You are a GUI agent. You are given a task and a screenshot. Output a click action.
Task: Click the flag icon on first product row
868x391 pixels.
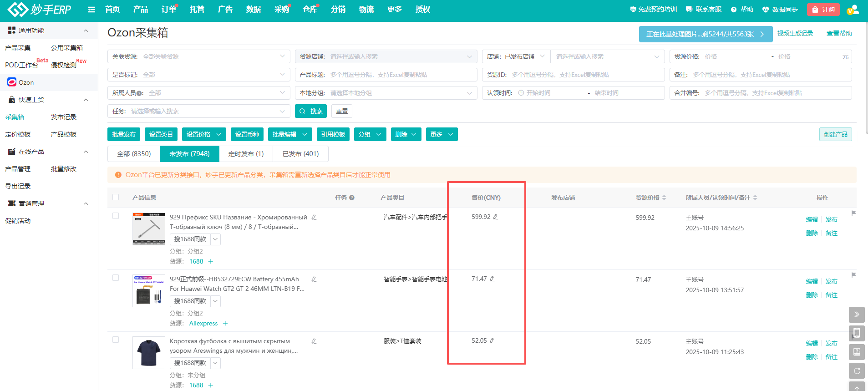[x=853, y=213]
